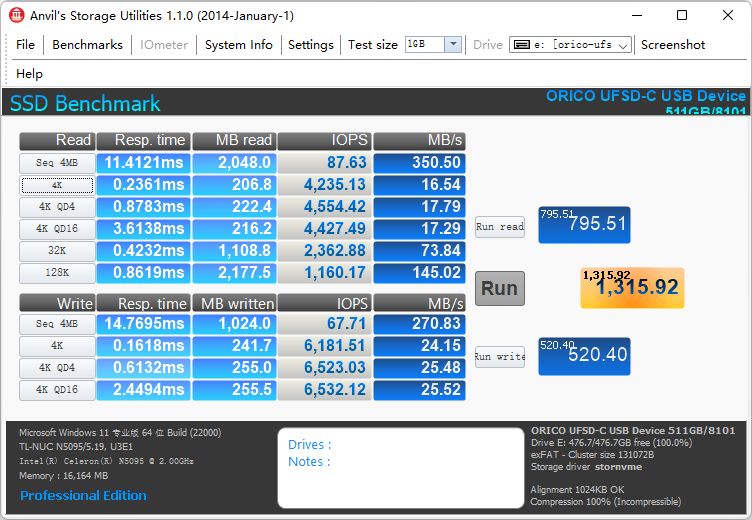The image size is (752, 520).
Task: Click the write 4K QD16 test button
Action: 57,390
